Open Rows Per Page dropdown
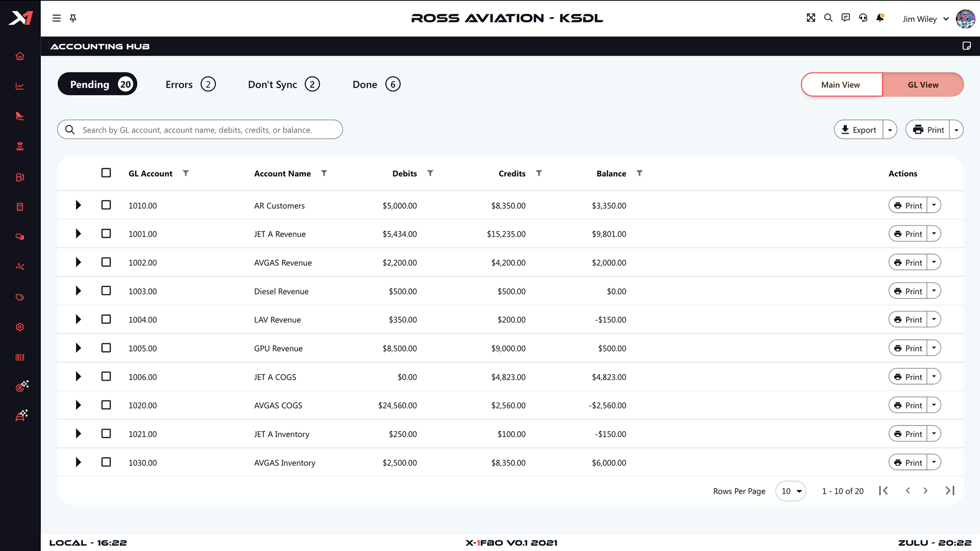The height and width of the screenshot is (551, 980). (791, 491)
